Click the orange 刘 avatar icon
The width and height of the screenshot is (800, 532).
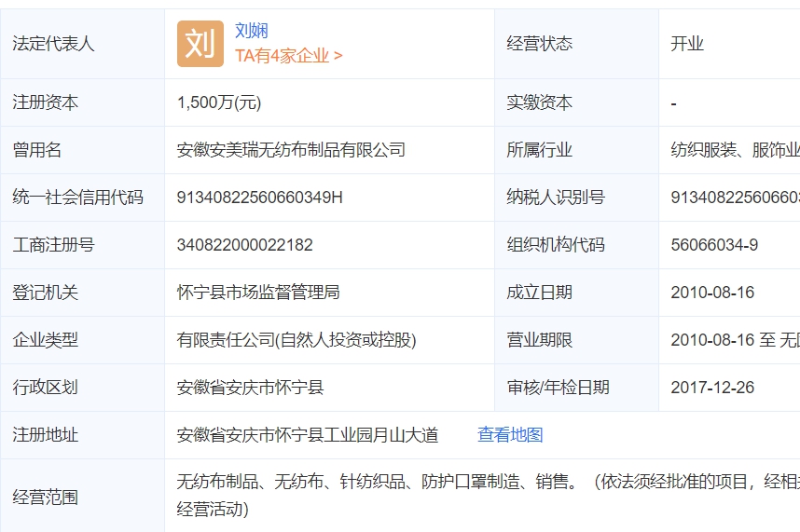(200, 44)
